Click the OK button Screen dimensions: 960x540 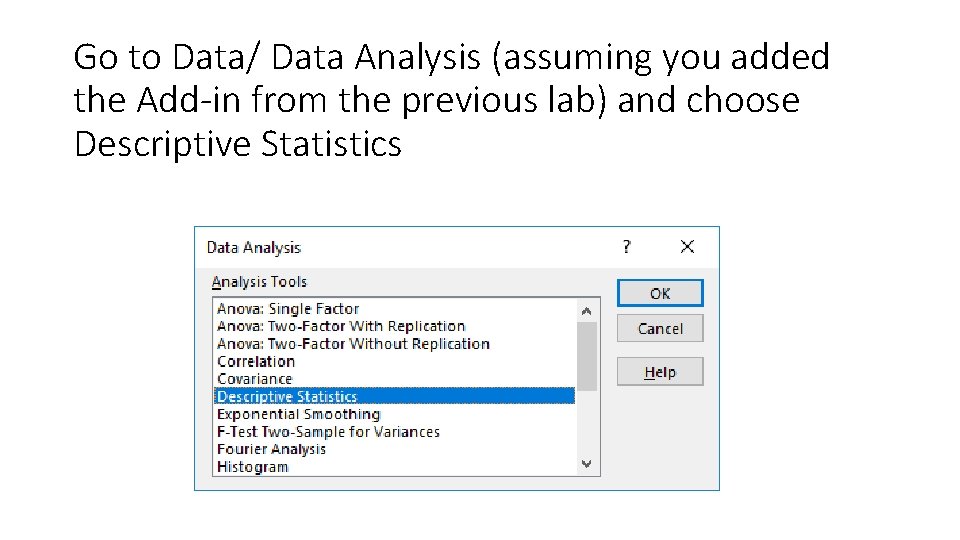(660, 293)
